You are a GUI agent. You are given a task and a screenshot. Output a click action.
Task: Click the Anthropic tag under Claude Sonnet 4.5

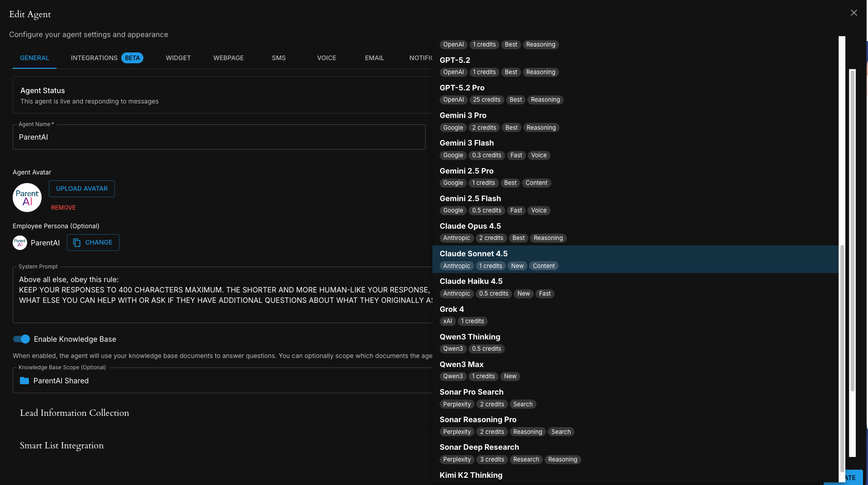[x=456, y=266]
